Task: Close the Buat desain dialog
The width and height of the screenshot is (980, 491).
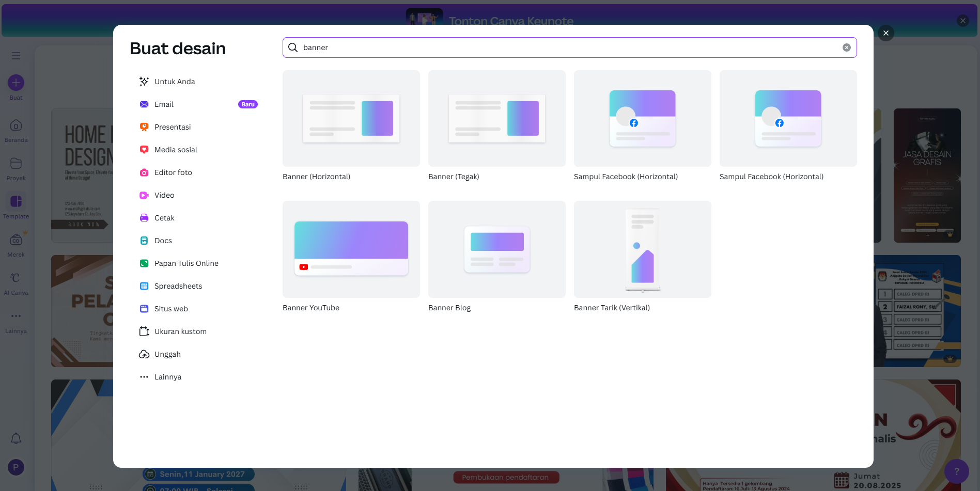Action: point(886,33)
